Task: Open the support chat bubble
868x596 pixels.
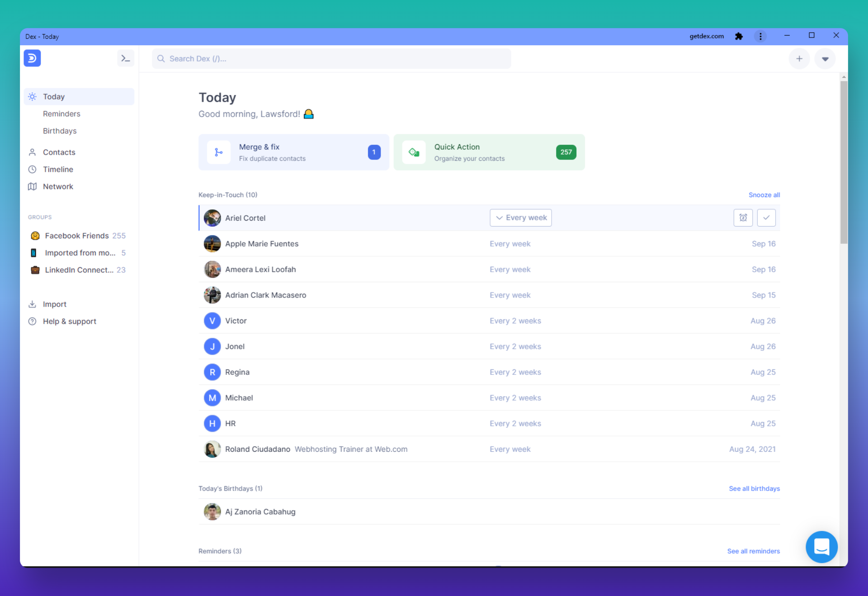Action: coord(821,547)
